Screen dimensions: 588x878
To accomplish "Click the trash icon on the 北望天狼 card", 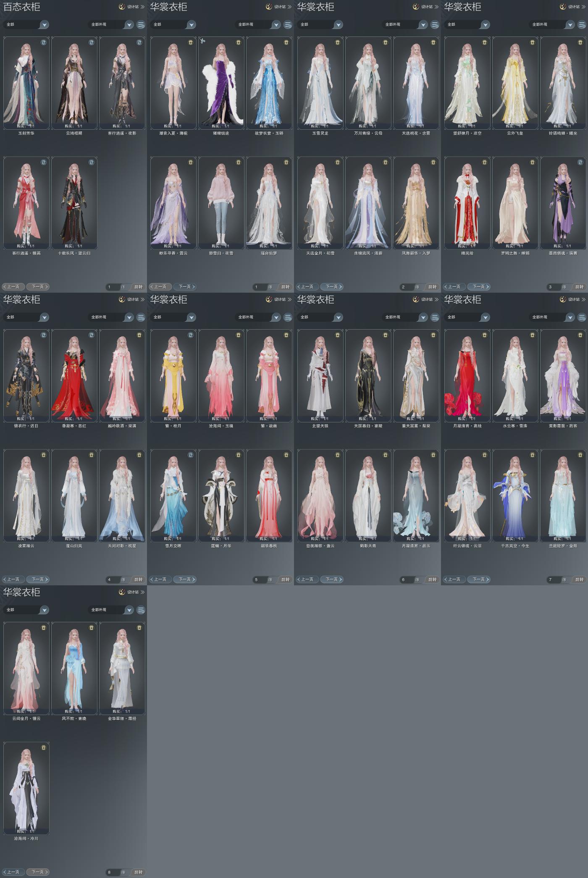I will [x=338, y=335].
